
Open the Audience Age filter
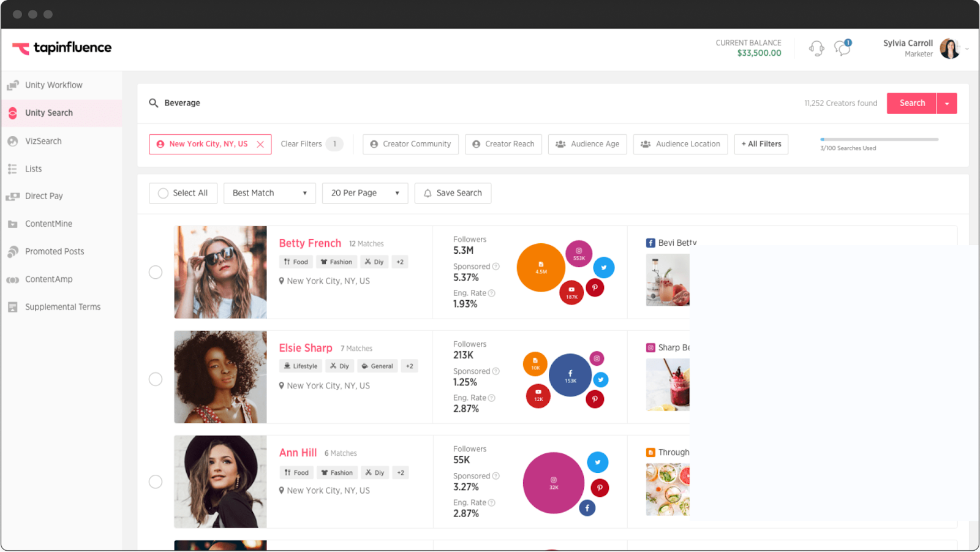pyautogui.click(x=587, y=144)
